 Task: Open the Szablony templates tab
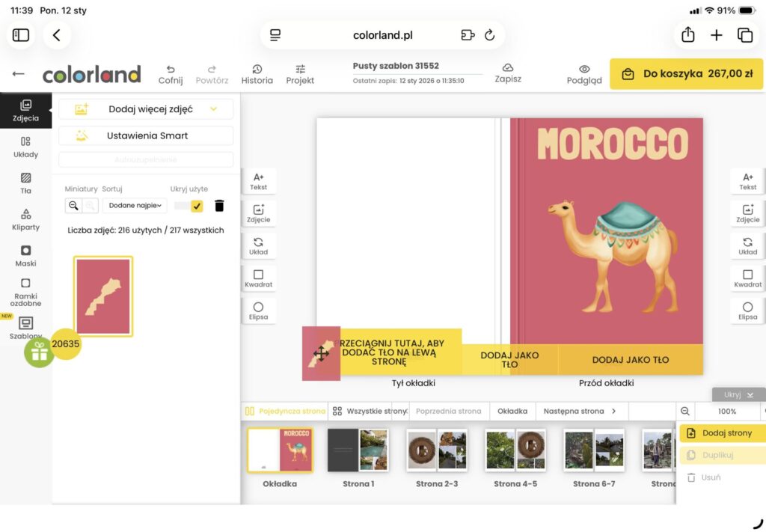25,328
